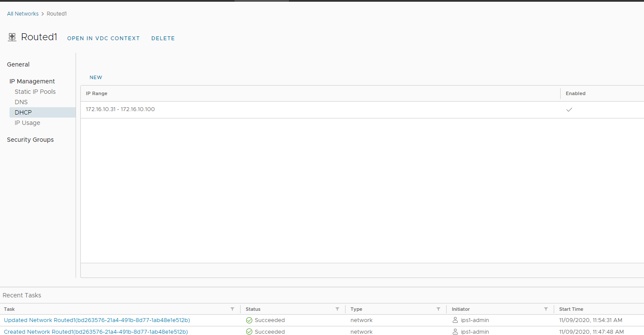Screen dimensions: 644x335
Task: Open the General section
Action: point(18,64)
